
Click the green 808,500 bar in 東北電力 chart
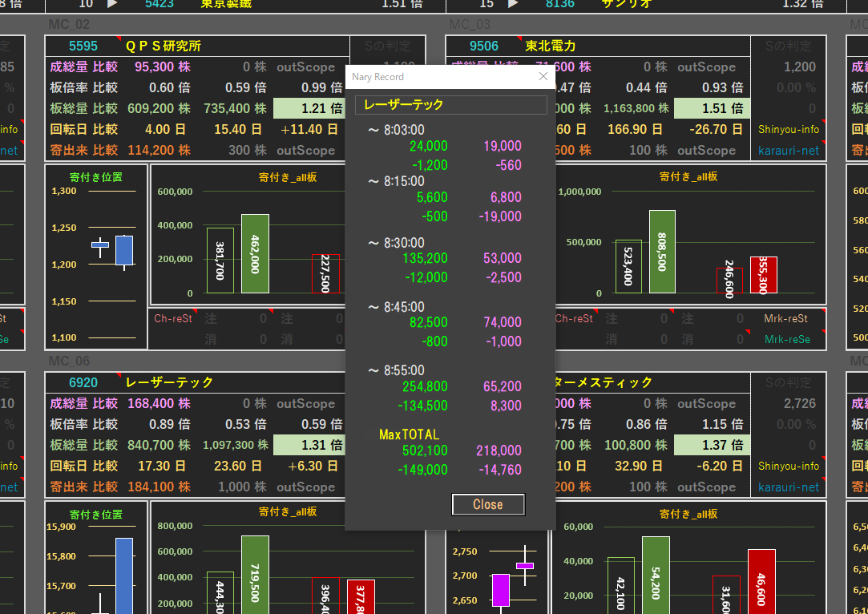coord(662,252)
